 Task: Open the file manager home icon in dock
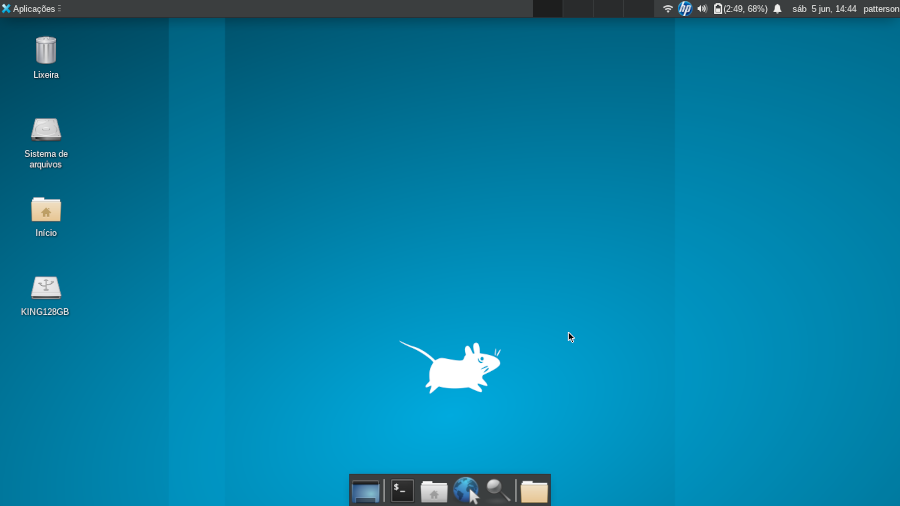(434, 492)
